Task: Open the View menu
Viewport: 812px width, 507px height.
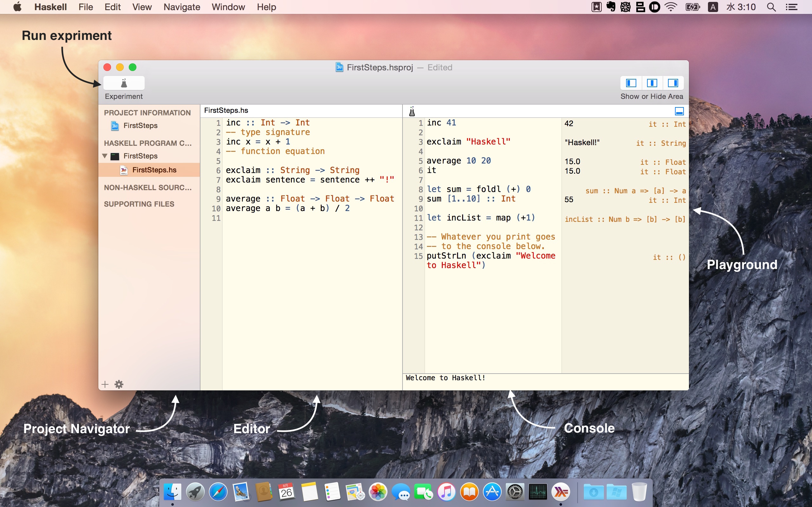Action: 141,7
